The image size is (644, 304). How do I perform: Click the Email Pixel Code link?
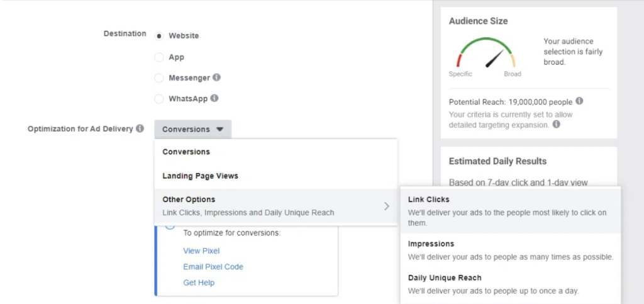pyautogui.click(x=213, y=267)
